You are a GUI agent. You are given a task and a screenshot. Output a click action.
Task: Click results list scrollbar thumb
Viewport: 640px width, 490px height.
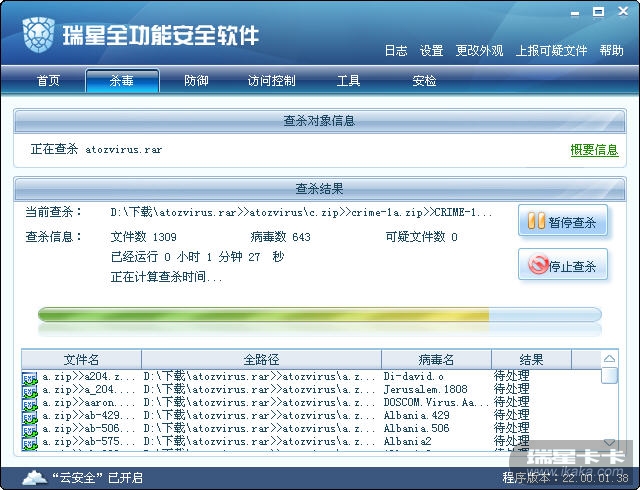(x=609, y=375)
